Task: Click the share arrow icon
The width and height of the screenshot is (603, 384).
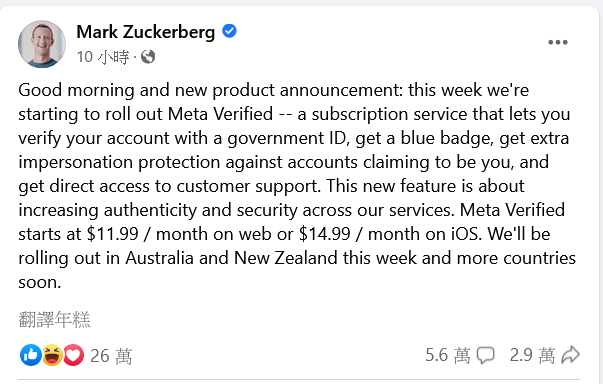Action: [570, 354]
